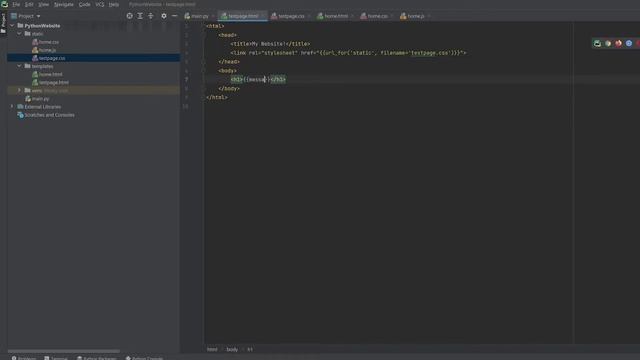
Task: Collapse the PythonWebsite root folder
Action: pos(12,25)
